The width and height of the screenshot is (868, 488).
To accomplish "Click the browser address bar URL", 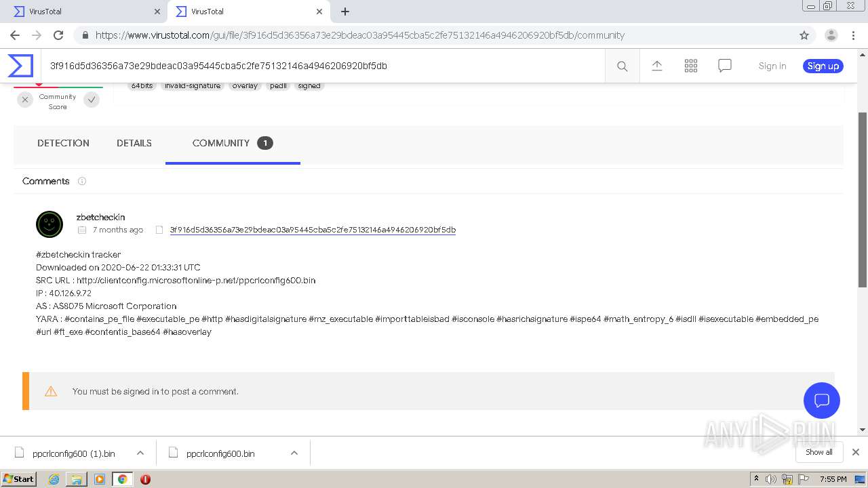I will pyautogui.click(x=359, y=35).
